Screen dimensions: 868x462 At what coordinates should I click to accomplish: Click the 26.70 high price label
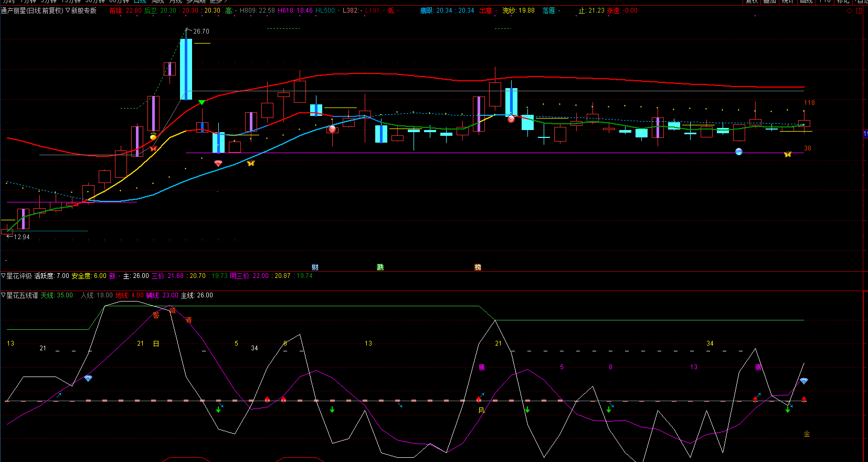pyautogui.click(x=201, y=31)
